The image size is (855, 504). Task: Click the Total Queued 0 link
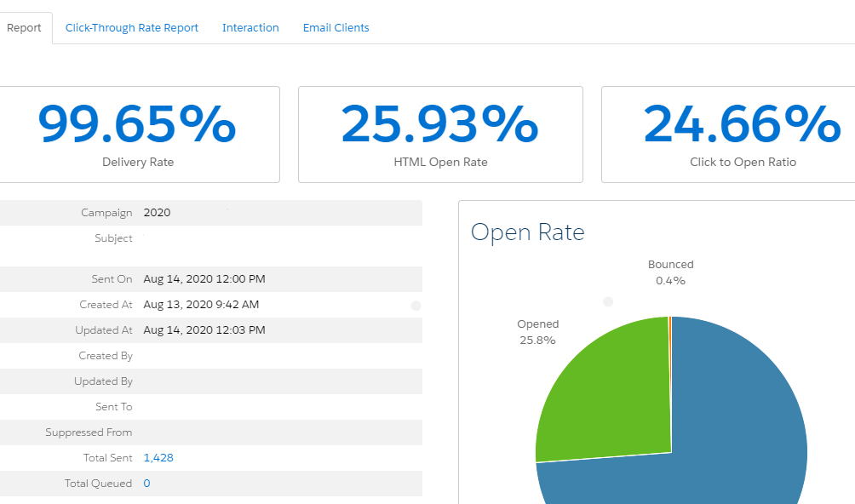click(x=146, y=484)
